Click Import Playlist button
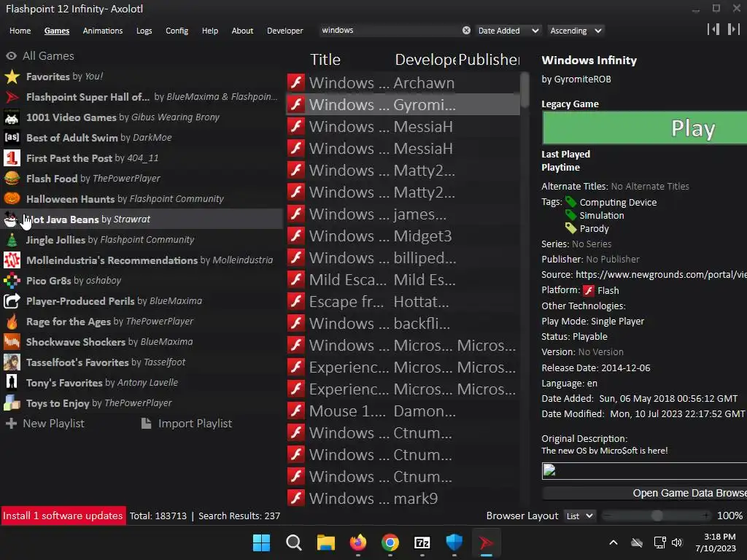The width and height of the screenshot is (747, 560). pos(187,424)
